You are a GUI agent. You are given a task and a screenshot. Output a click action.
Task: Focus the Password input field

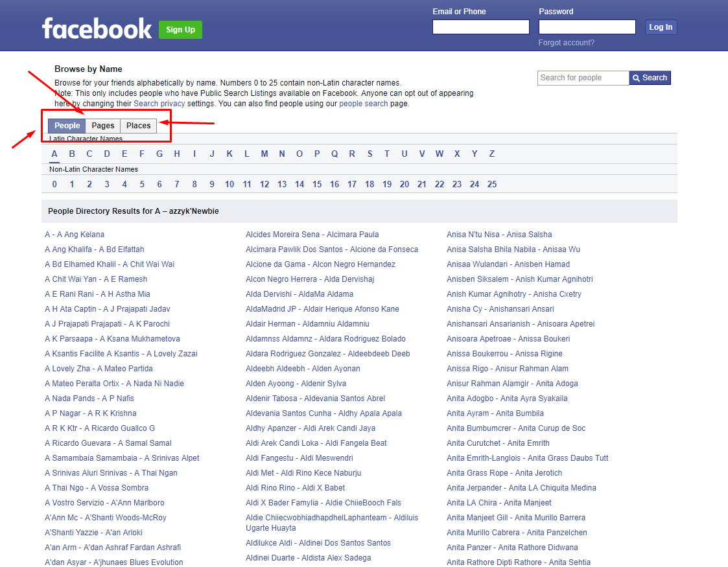point(587,27)
